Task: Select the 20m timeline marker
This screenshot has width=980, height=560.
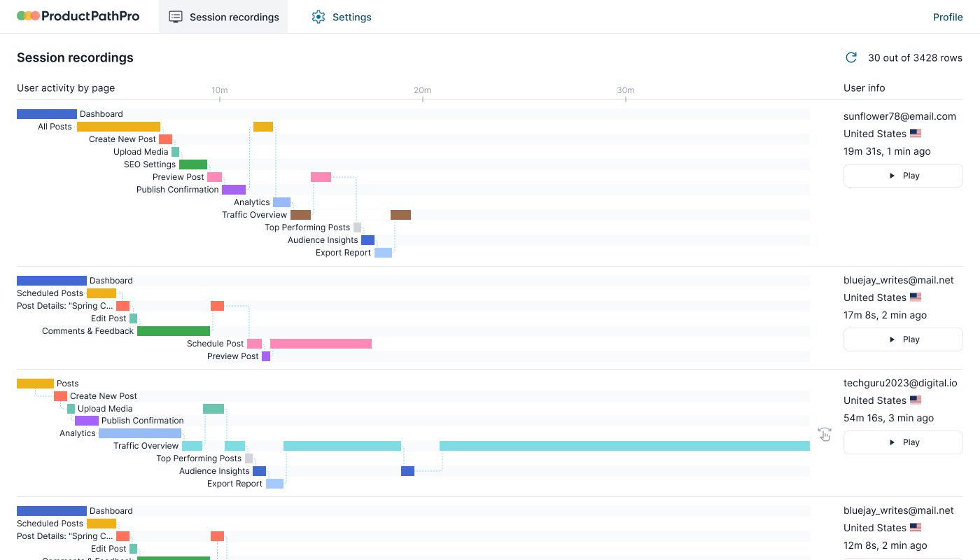Action: (x=422, y=90)
